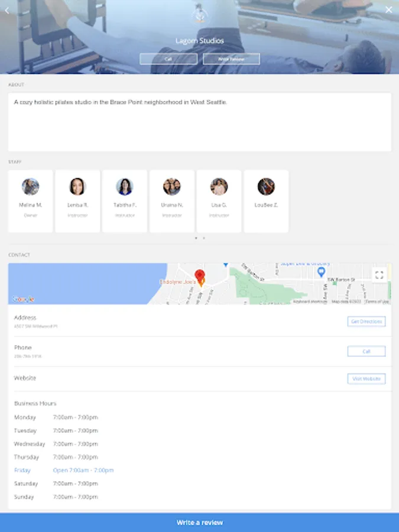The height and width of the screenshot is (532, 399).
Task: Select the Phone label text
Action: (22, 348)
